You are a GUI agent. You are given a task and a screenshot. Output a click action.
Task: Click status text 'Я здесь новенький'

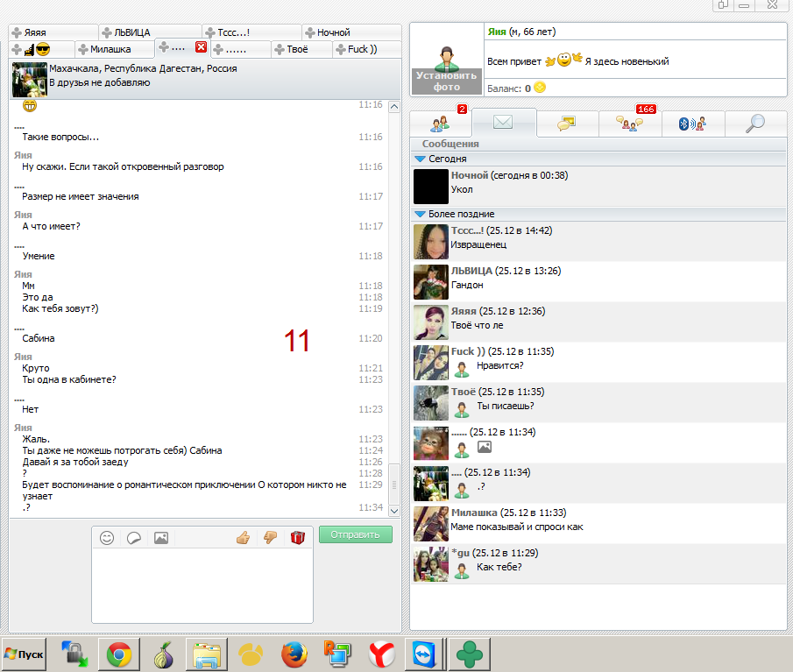coord(627,61)
